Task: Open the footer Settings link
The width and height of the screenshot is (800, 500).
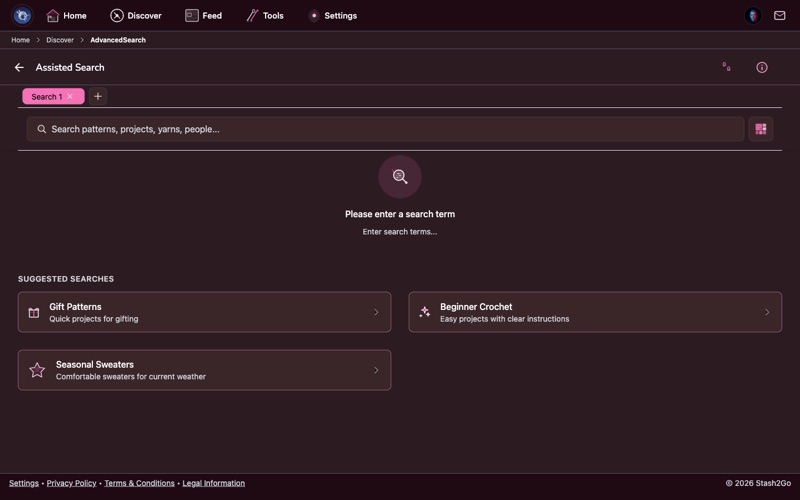Action: pyautogui.click(x=23, y=483)
